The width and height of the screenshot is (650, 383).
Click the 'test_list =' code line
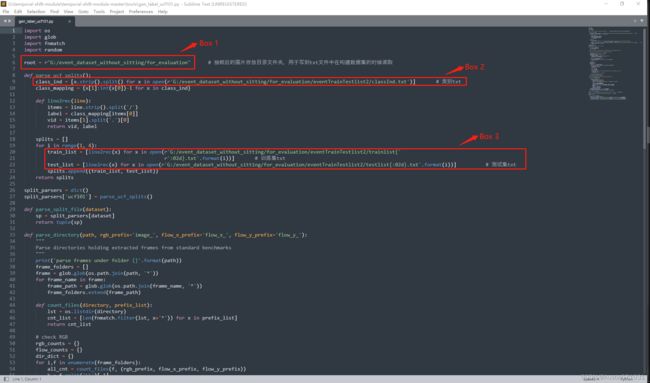(251, 165)
